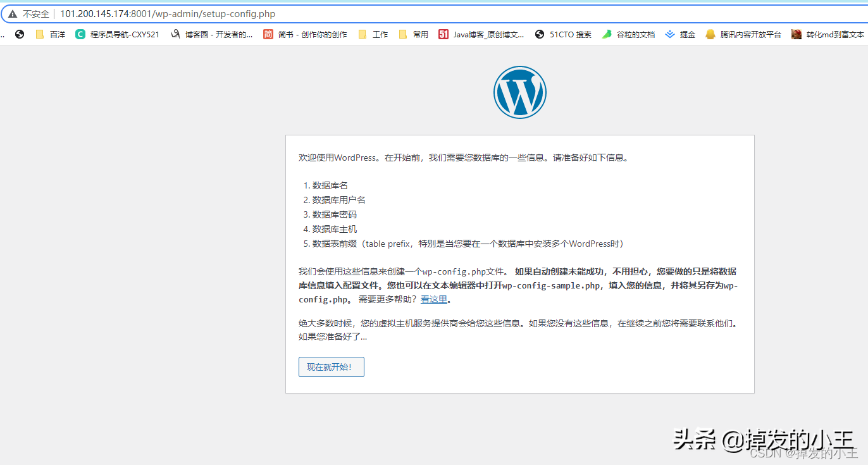Open 简书 - 创作你的创作 bookmark

306,35
